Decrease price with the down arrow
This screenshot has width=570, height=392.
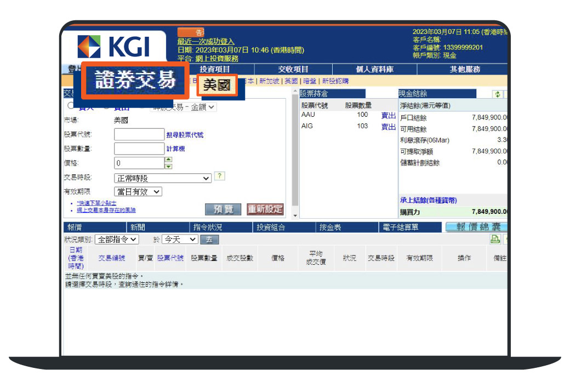[168, 166]
